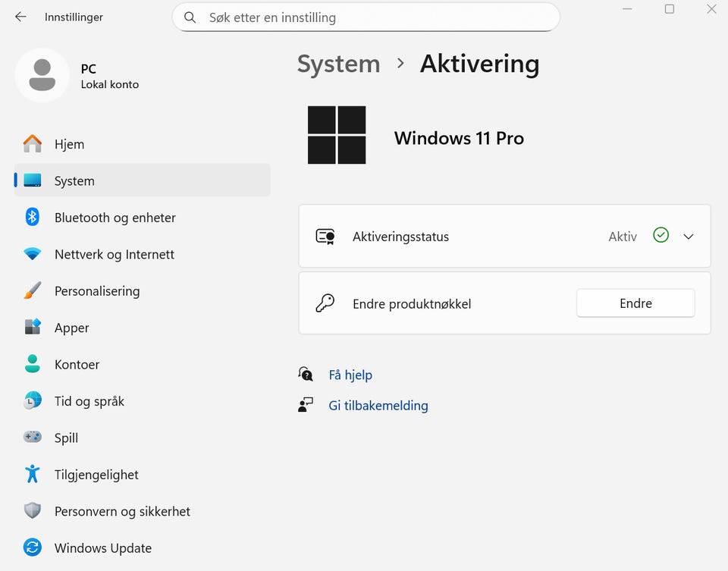This screenshot has width=728, height=571.
Task: Click the green checkmark activation status icon
Action: pos(661,235)
